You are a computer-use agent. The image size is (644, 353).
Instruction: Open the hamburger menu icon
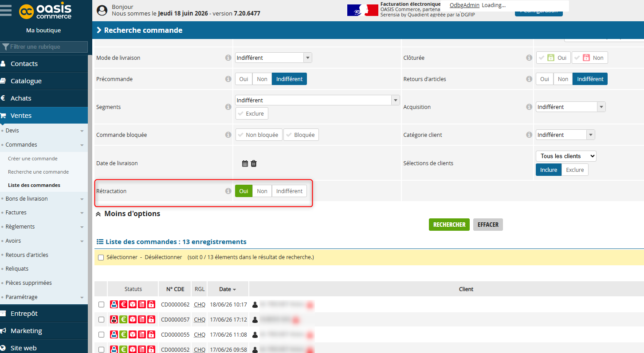click(x=6, y=10)
